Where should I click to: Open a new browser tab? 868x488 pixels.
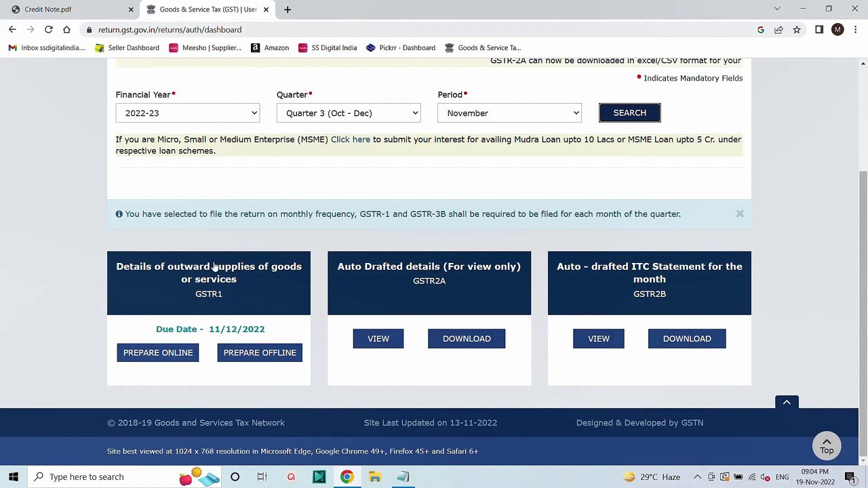click(x=288, y=9)
